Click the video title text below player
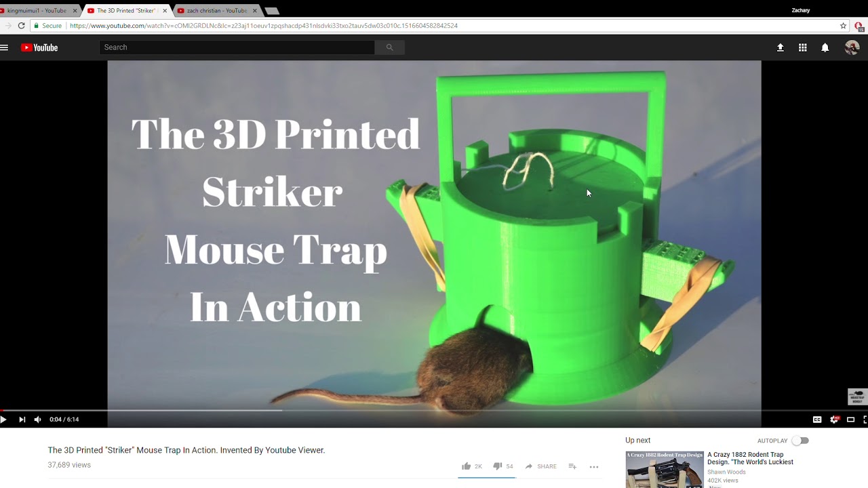Image resolution: width=868 pixels, height=488 pixels. pyautogui.click(x=186, y=450)
